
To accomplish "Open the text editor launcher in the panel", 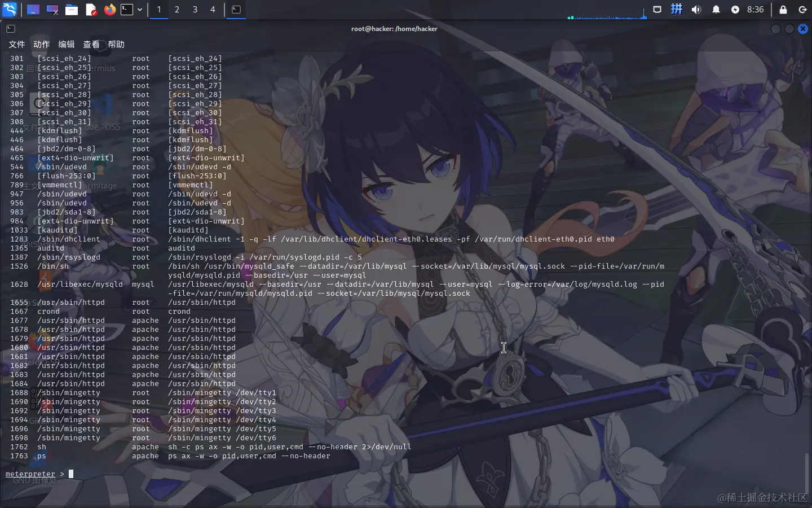I will point(91,10).
